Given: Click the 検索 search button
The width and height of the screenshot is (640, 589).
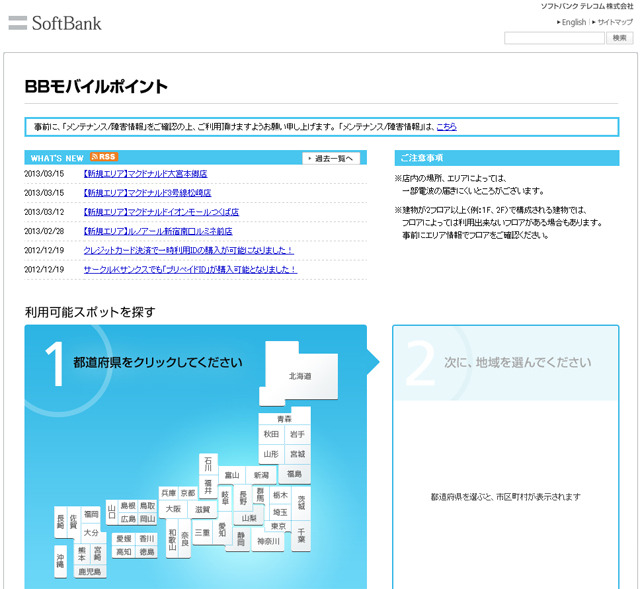Looking at the screenshot, I should point(620,38).
